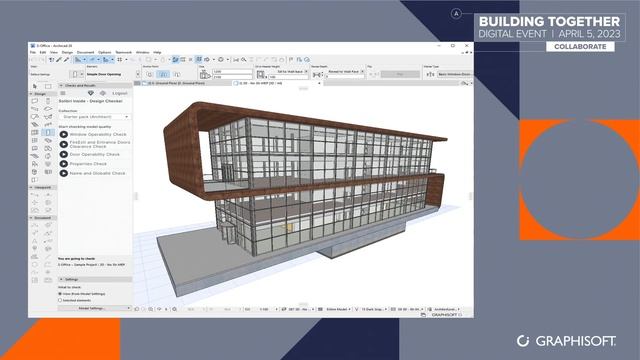Click the marker type icon in Info Box
This screenshot has width=640, height=360.
pos(430,74)
